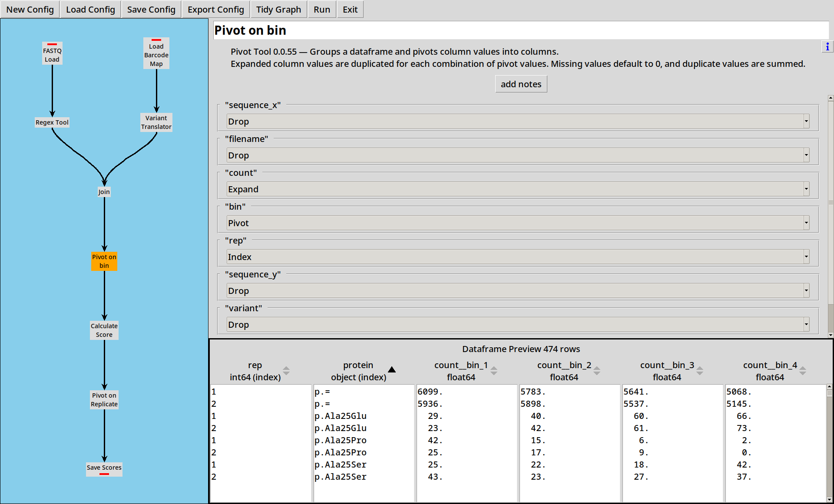The width and height of the screenshot is (834, 504).
Task: Click the second p.Ala25Ser protein cell
Action: click(x=364, y=477)
